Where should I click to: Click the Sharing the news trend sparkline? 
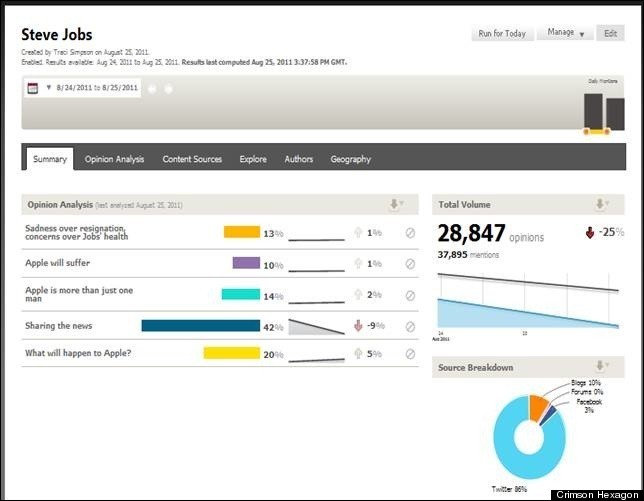pos(316,326)
